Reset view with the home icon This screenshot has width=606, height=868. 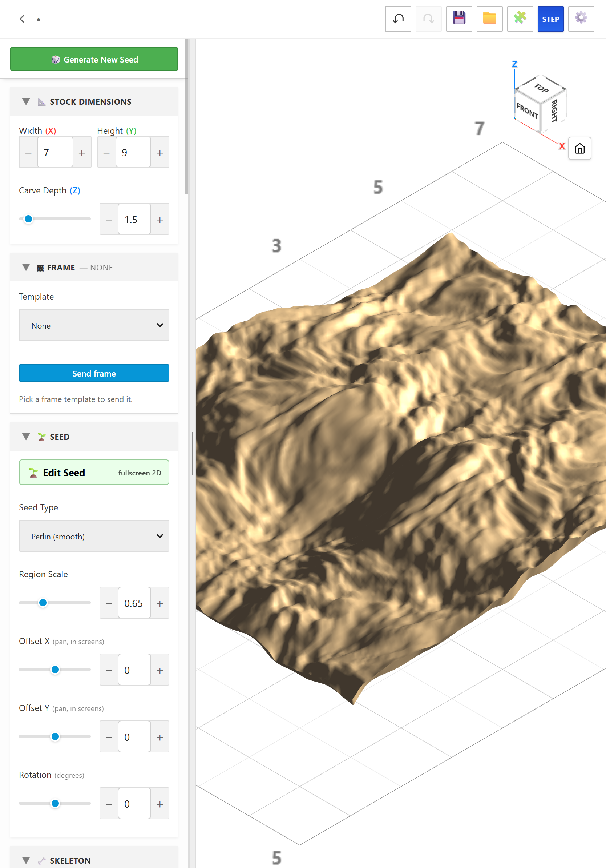pos(579,149)
